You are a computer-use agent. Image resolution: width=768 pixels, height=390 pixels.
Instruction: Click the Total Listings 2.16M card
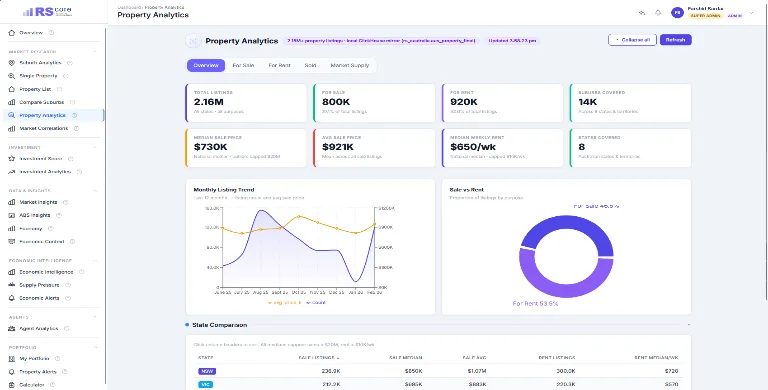pyautogui.click(x=246, y=103)
